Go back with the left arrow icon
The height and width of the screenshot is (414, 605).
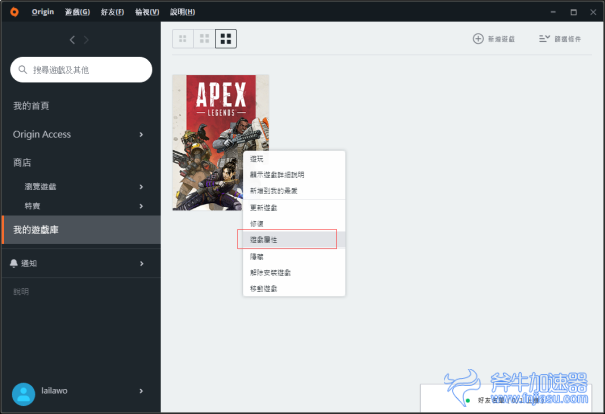[72, 40]
